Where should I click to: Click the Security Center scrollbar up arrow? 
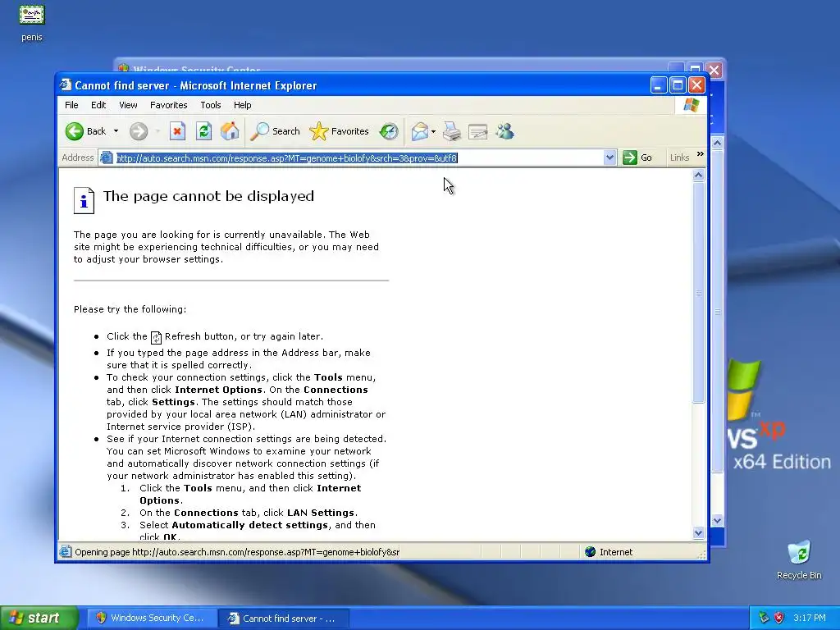click(717, 143)
